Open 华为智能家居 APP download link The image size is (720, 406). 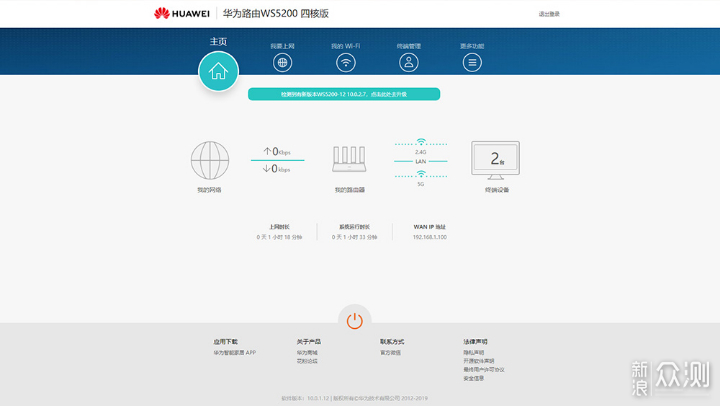(235, 353)
